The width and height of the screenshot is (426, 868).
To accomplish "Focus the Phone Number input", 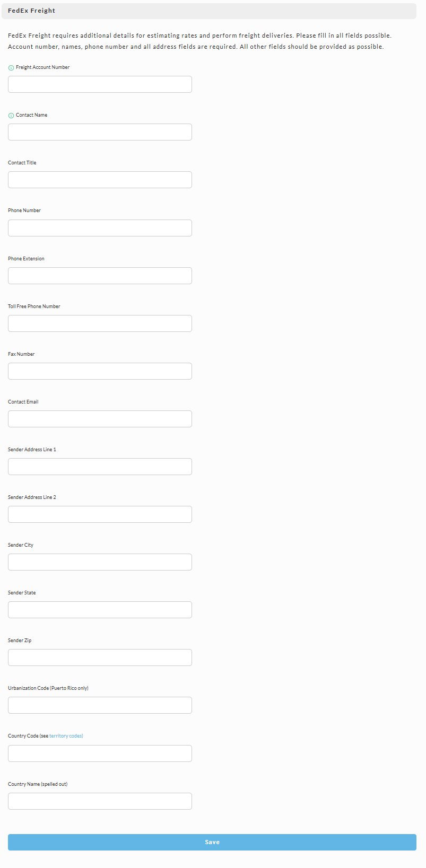I will point(100,228).
